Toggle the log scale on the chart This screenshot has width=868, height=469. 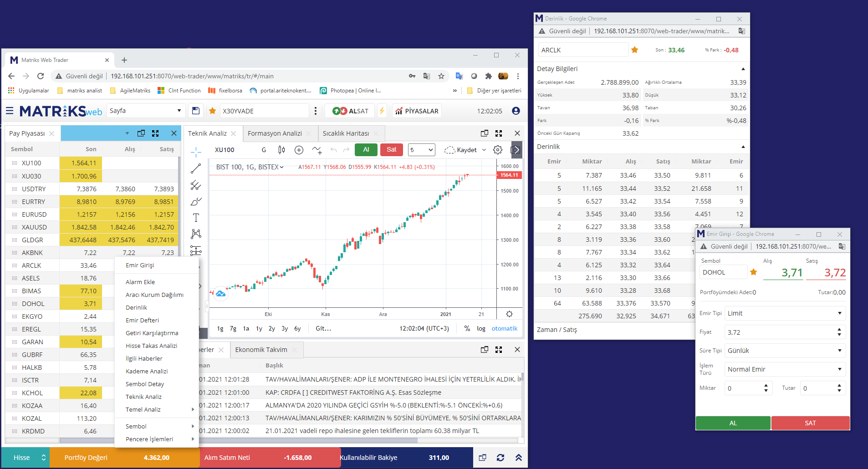tap(481, 328)
